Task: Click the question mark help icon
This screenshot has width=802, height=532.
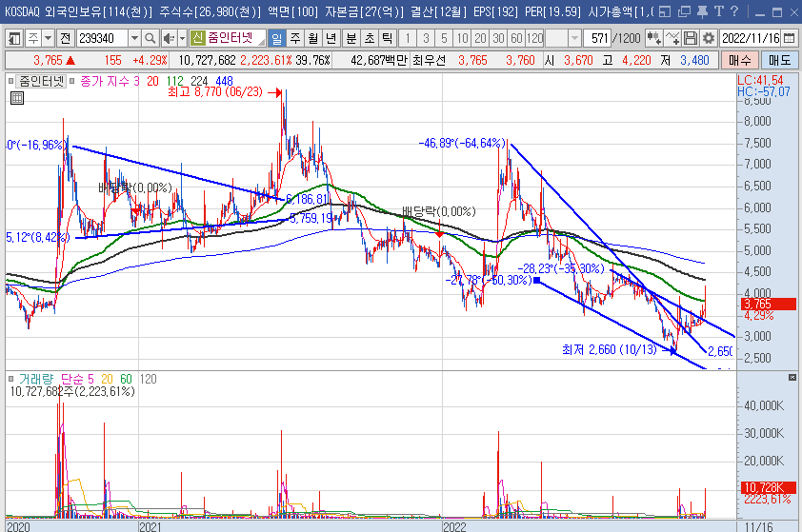Action: pos(734,11)
